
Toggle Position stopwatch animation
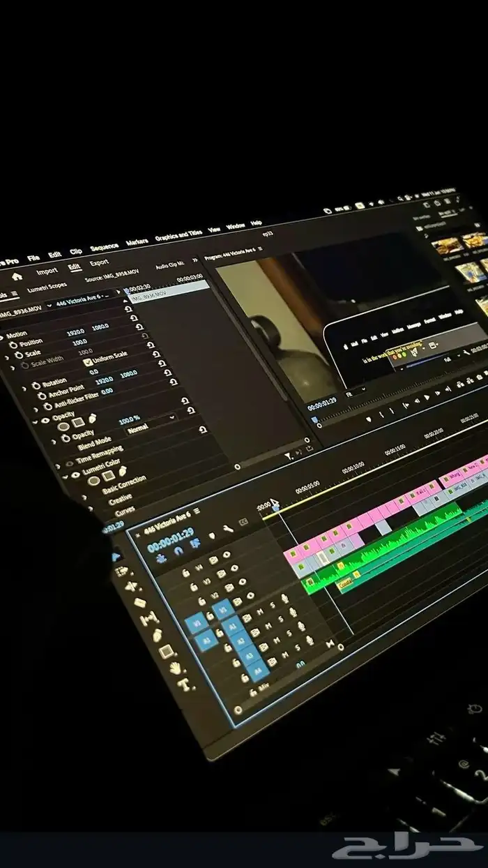click(x=12, y=345)
